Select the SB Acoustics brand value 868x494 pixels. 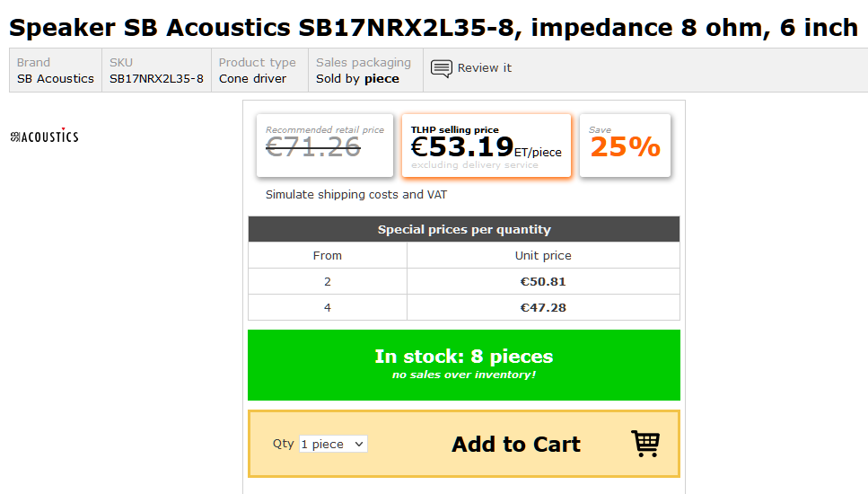(56, 79)
